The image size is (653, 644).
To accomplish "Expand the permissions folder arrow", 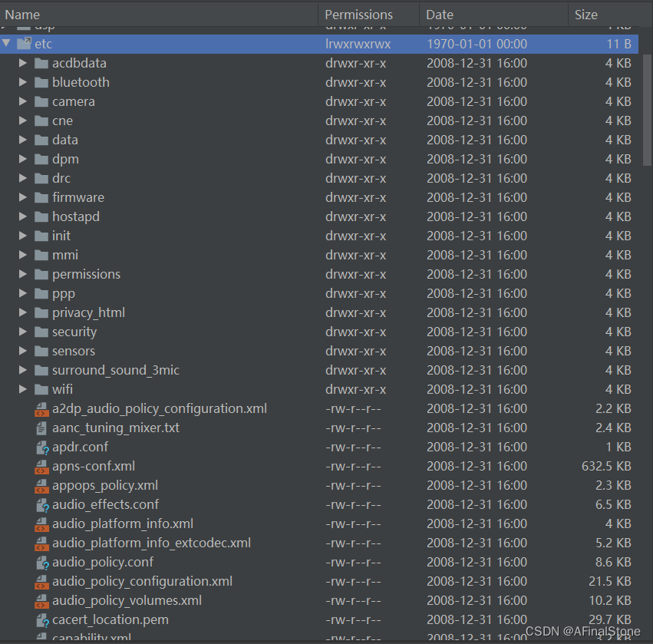I will coord(23,274).
